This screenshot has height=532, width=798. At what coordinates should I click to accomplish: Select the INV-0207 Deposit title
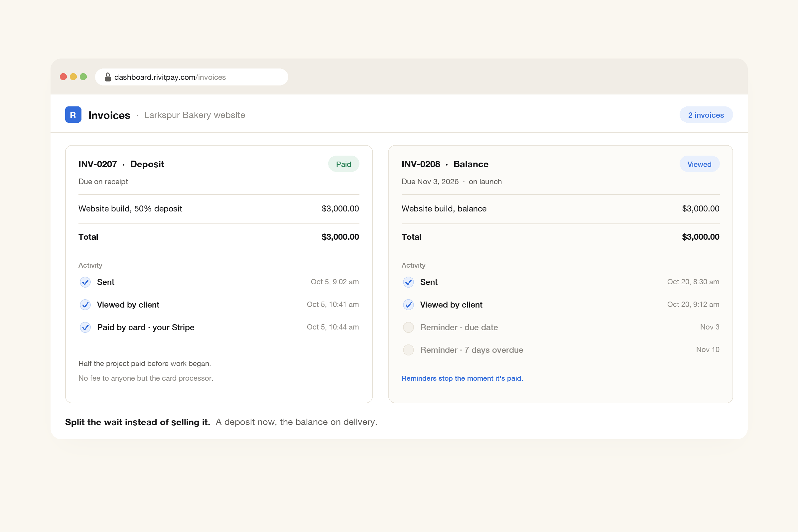(121, 164)
